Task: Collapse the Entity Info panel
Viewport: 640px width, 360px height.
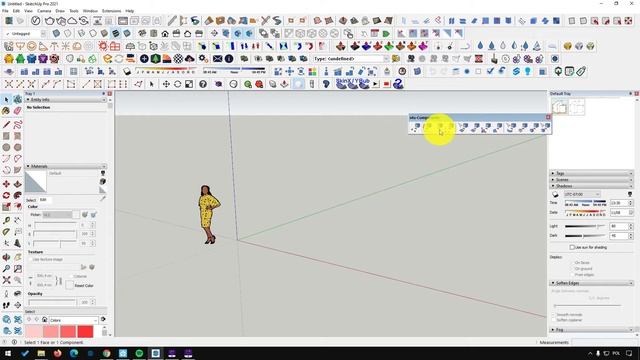Action: 66,100
